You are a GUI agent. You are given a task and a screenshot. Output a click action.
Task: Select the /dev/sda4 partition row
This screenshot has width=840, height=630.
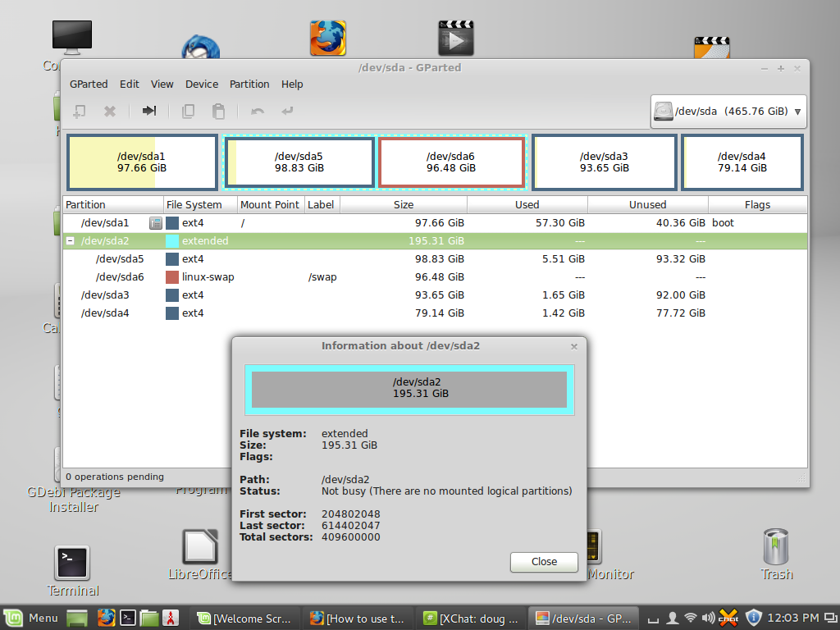pos(435,313)
